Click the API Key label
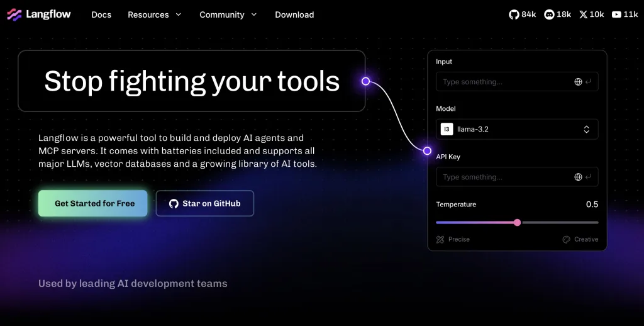644x326 pixels. point(448,157)
